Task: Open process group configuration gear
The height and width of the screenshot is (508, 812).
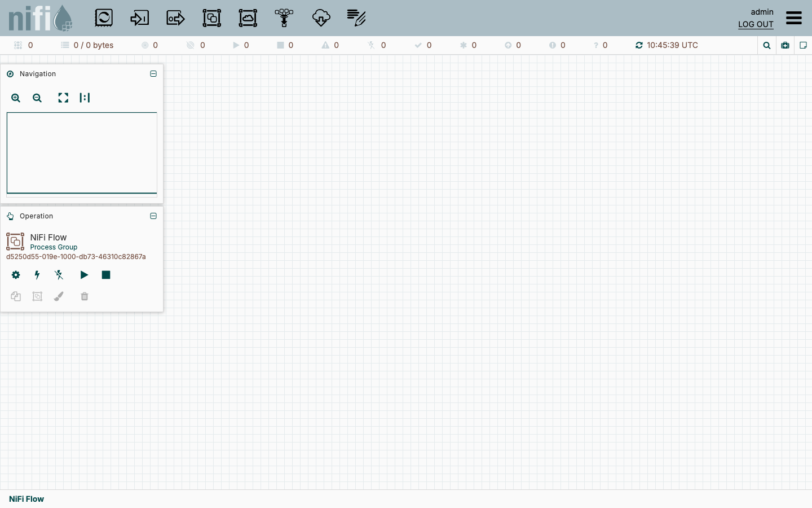Action: [x=16, y=275]
